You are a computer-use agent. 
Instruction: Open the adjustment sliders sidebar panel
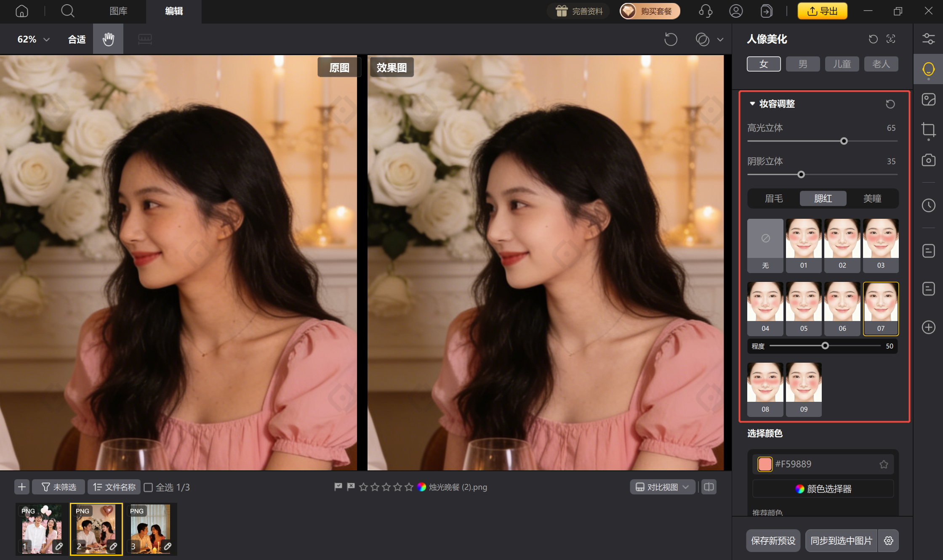point(928,39)
